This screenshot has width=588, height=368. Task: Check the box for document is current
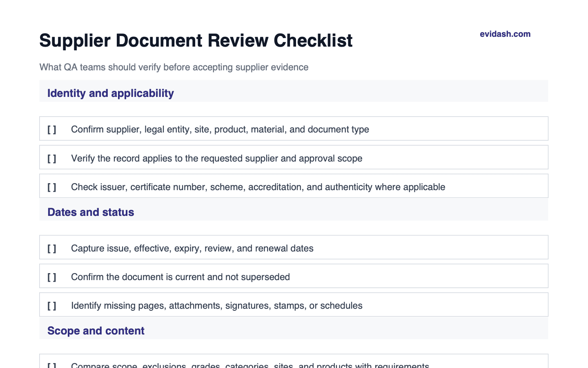coord(52,277)
